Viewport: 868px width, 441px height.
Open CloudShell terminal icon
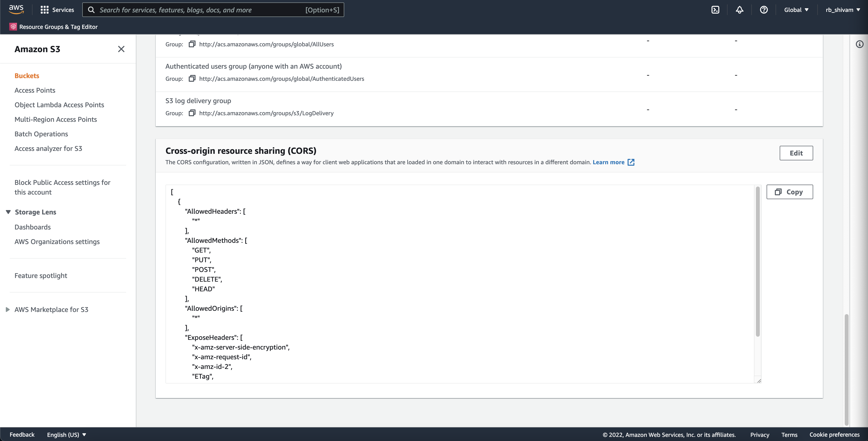click(x=715, y=10)
